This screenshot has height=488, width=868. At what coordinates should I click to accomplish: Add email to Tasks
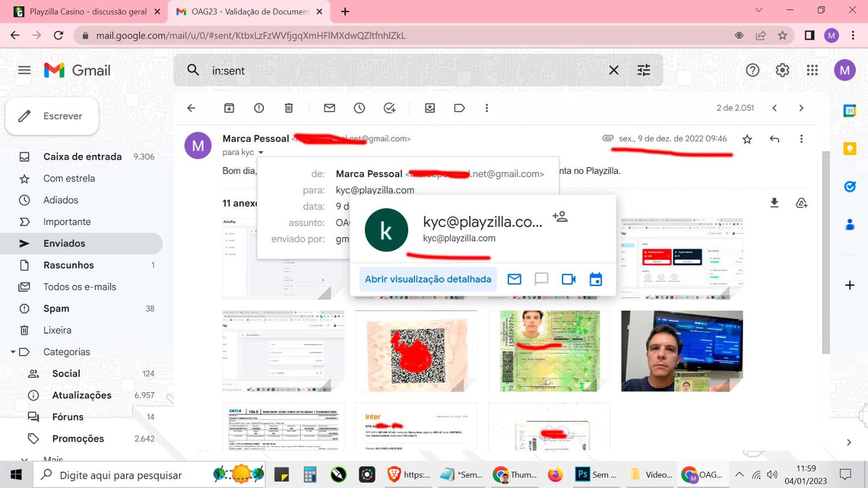(x=389, y=108)
